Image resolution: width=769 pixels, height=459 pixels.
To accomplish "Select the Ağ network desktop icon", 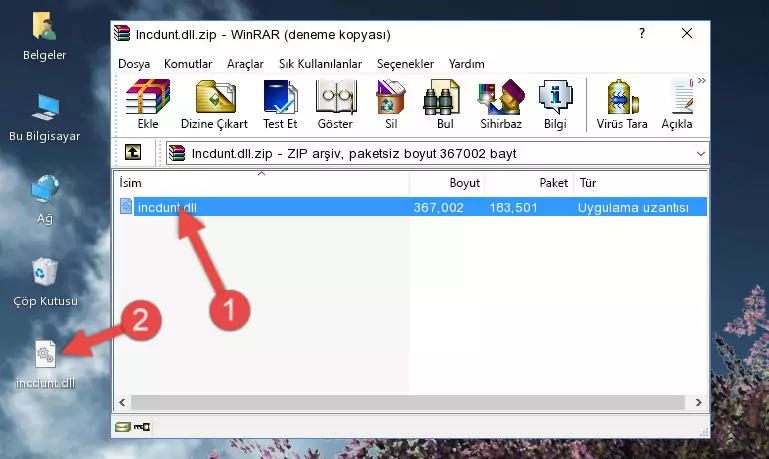I will point(45,200).
